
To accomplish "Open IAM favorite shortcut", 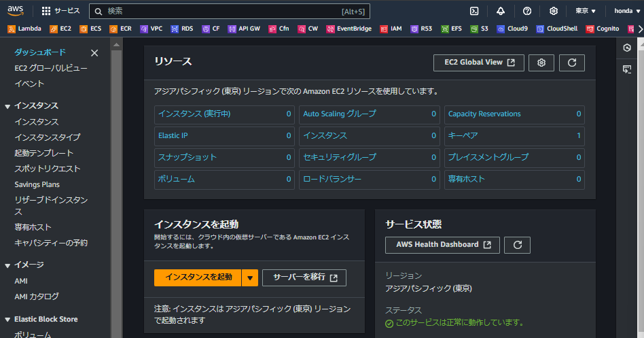I will coord(391,29).
